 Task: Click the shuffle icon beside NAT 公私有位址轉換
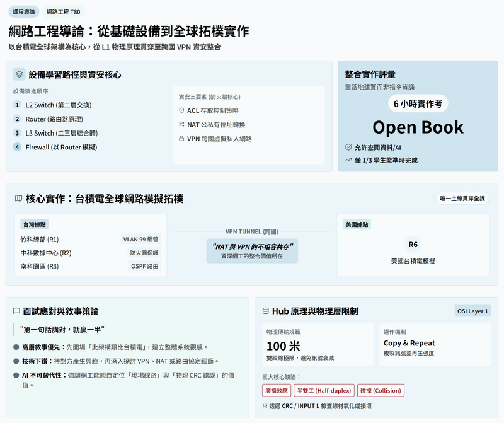(181, 125)
